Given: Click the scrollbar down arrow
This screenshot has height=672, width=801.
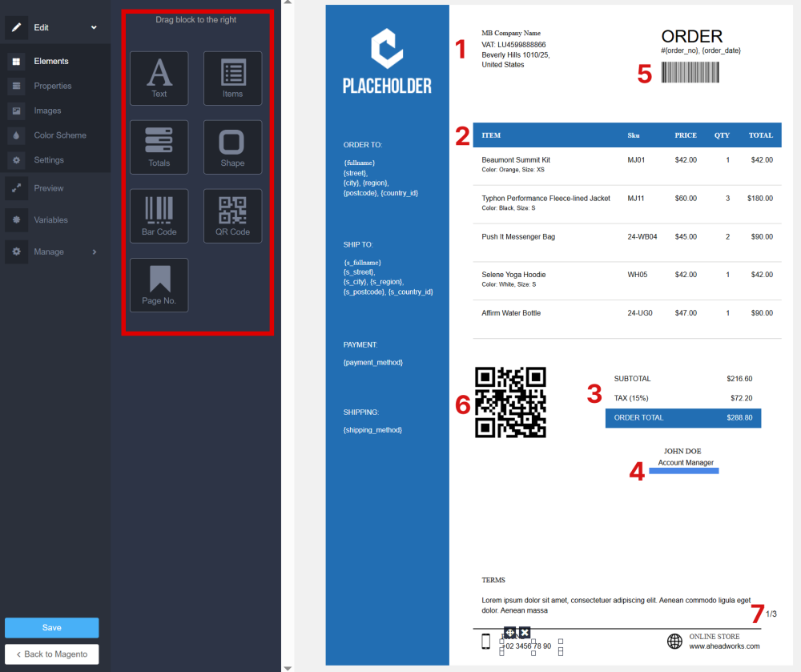Looking at the screenshot, I should 288,669.
